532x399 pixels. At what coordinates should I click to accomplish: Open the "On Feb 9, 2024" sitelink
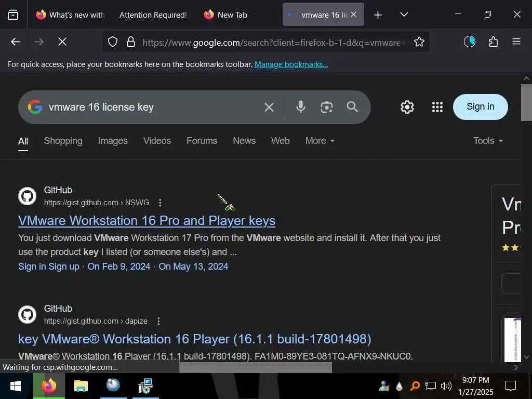tap(119, 267)
